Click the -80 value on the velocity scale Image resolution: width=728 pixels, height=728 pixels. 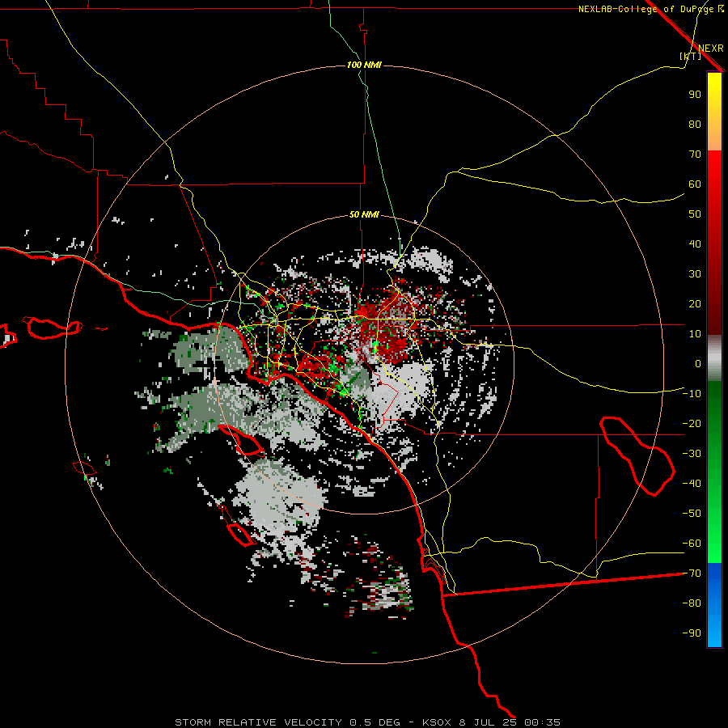692,603
